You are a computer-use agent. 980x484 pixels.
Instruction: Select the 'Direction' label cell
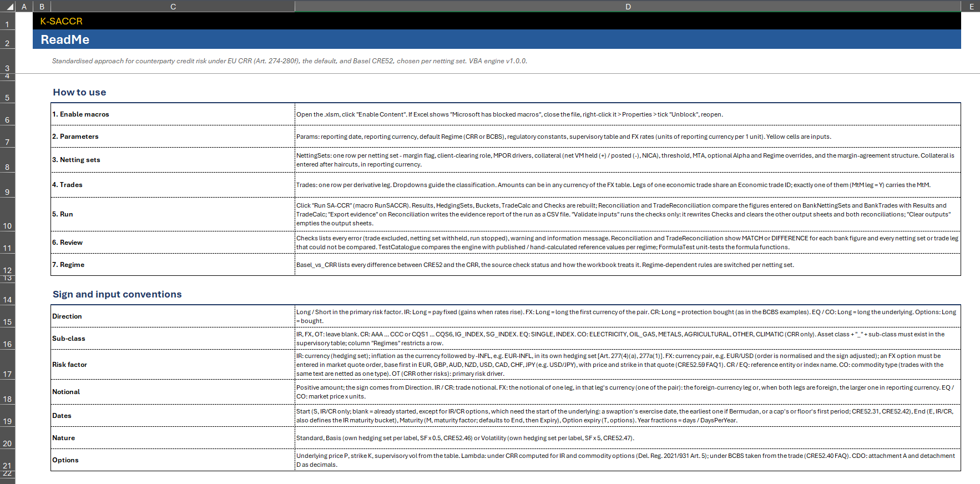pyautogui.click(x=173, y=316)
